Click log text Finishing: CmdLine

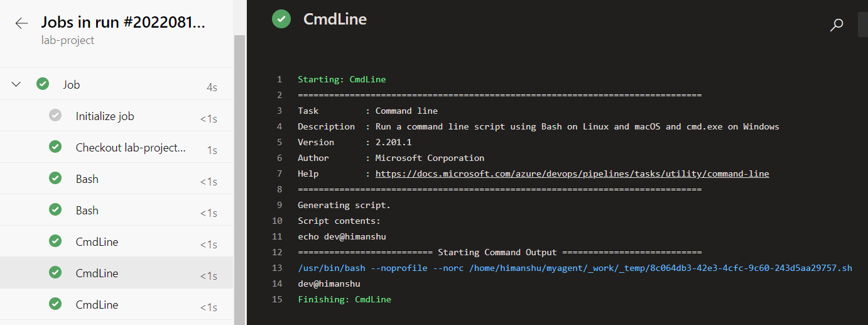click(344, 299)
